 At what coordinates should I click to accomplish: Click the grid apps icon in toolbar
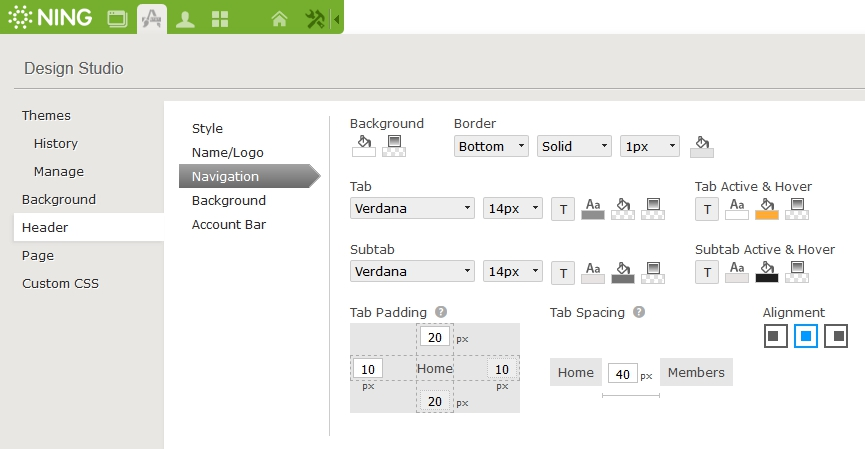click(x=219, y=19)
